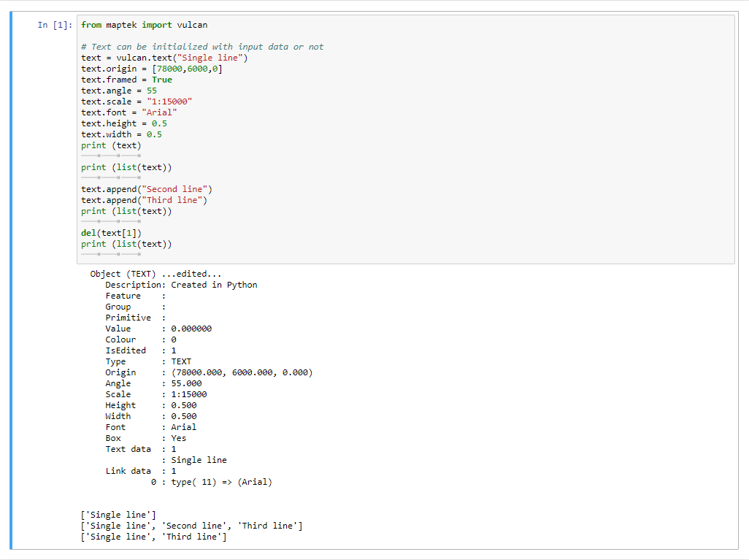Click the text.origin = [78000,6000,0] line
This screenshot has height=560, width=749.
(152, 69)
